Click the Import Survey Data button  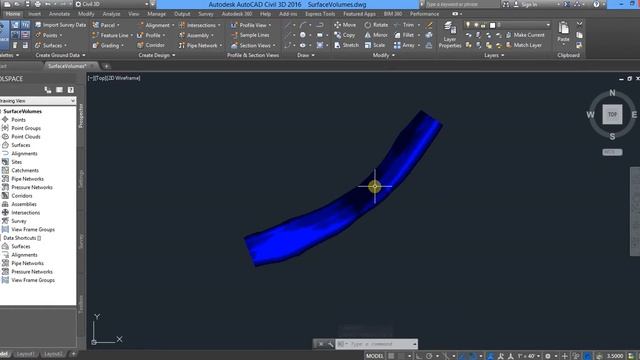pos(60,25)
